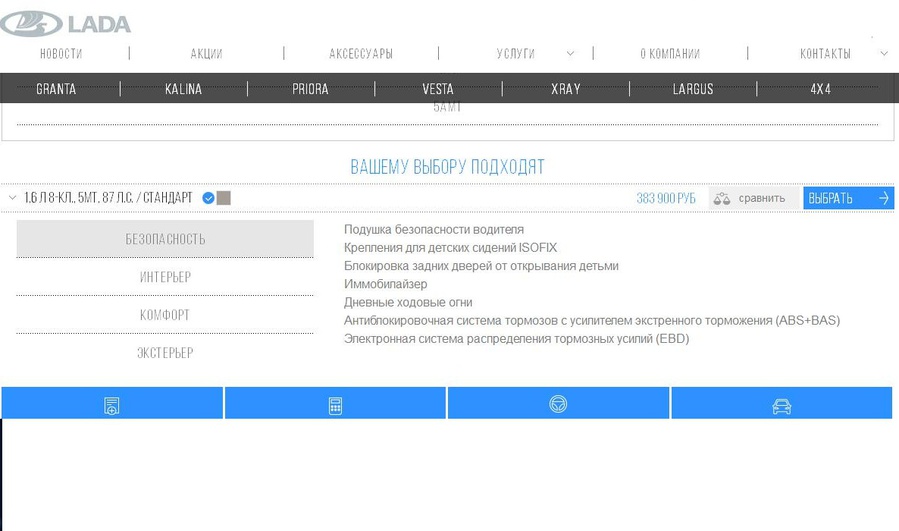This screenshot has width=899, height=531.
Task: Expand the УСЛУГИ dropdown chevron
Action: point(570,53)
